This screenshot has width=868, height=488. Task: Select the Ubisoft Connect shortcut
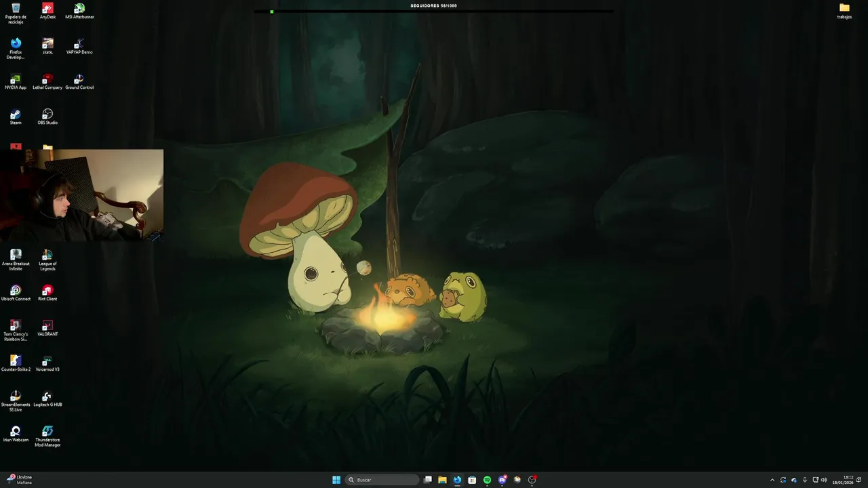point(16,293)
